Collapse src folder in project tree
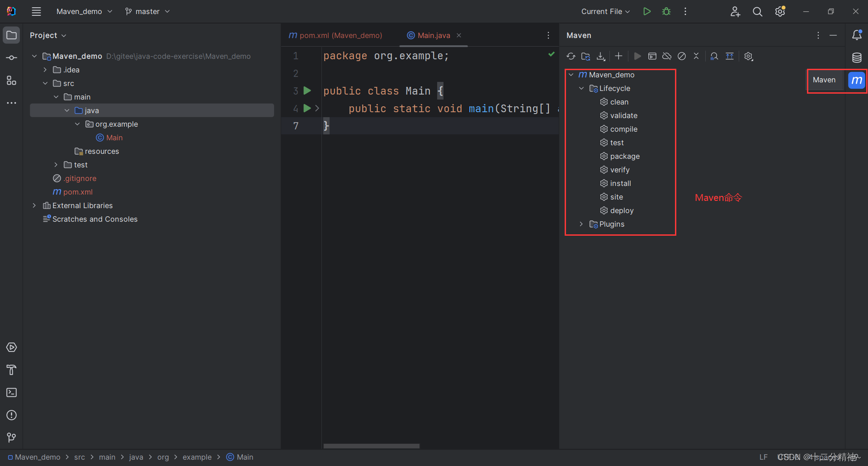868x466 pixels. pos(45,83)
